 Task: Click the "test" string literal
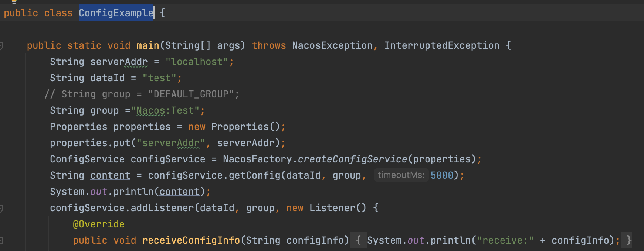159,78
